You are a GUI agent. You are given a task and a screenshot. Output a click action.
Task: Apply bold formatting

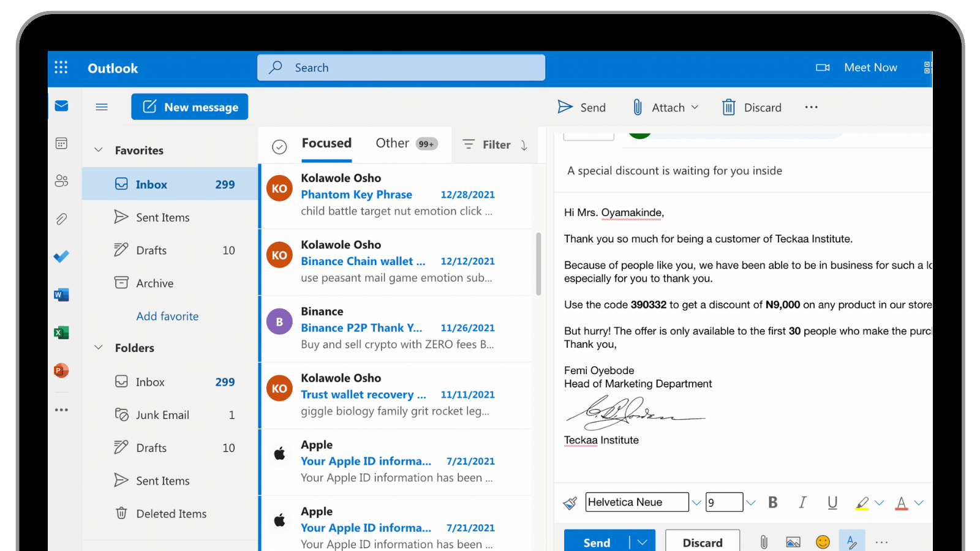click(x=773, y=503)
